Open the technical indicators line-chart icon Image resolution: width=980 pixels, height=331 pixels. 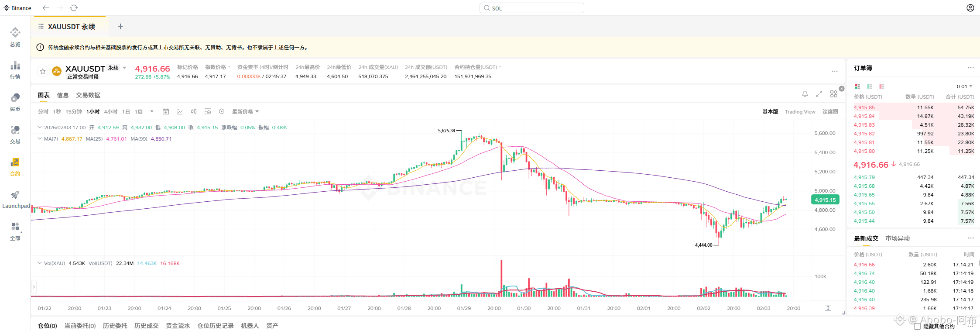pyautogui.click(x=179, y=112)
